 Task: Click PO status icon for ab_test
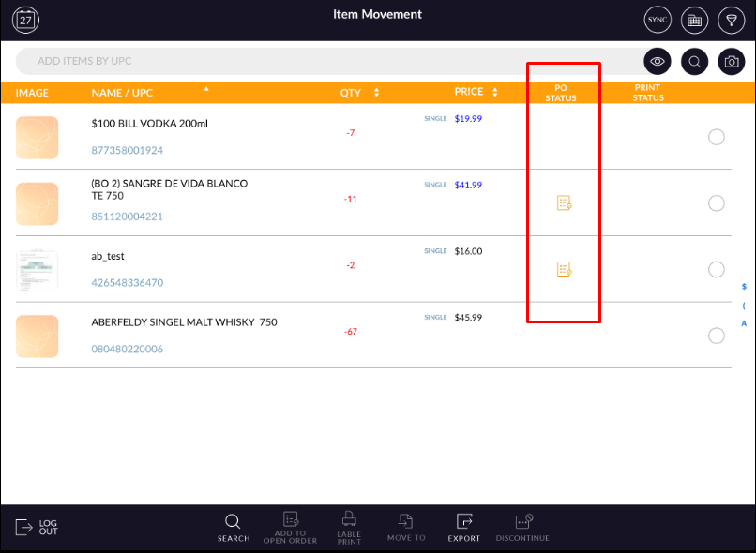[x=564, y=269]
